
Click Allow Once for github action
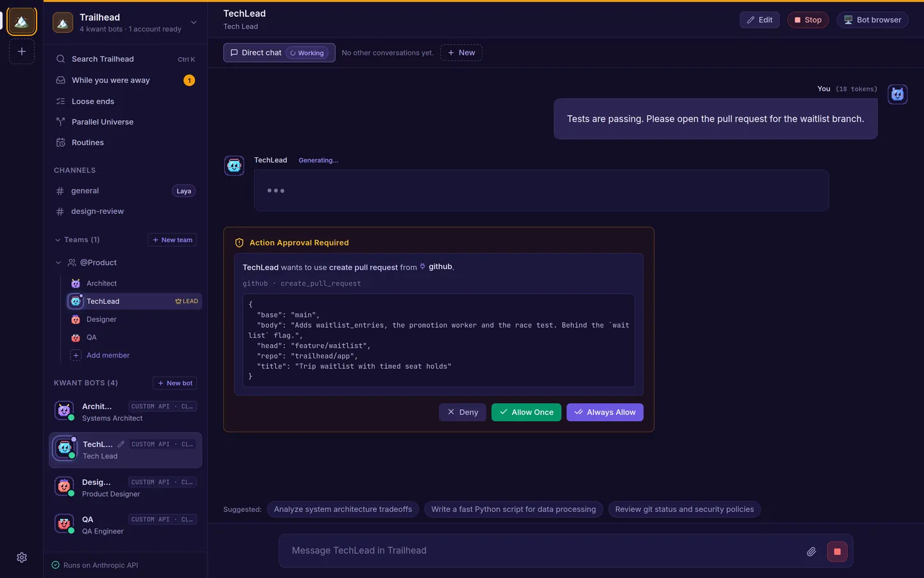tap(526, 412)
